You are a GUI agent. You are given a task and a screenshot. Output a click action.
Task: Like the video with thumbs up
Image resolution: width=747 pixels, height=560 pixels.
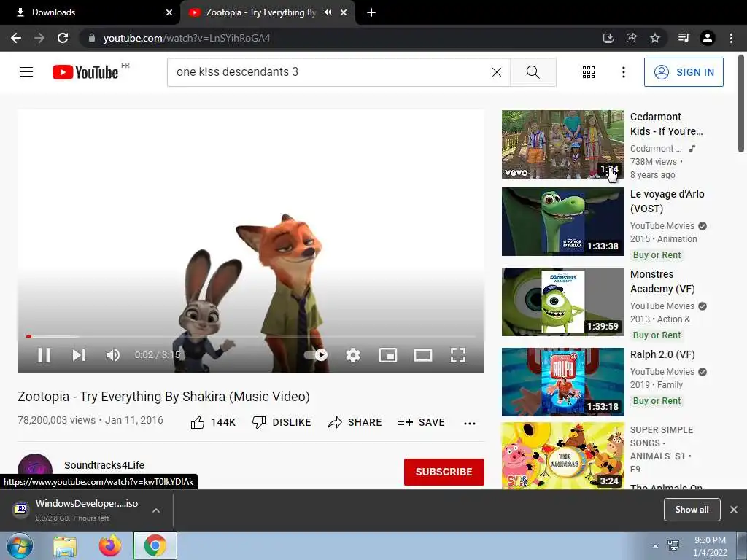click(213, 422)
